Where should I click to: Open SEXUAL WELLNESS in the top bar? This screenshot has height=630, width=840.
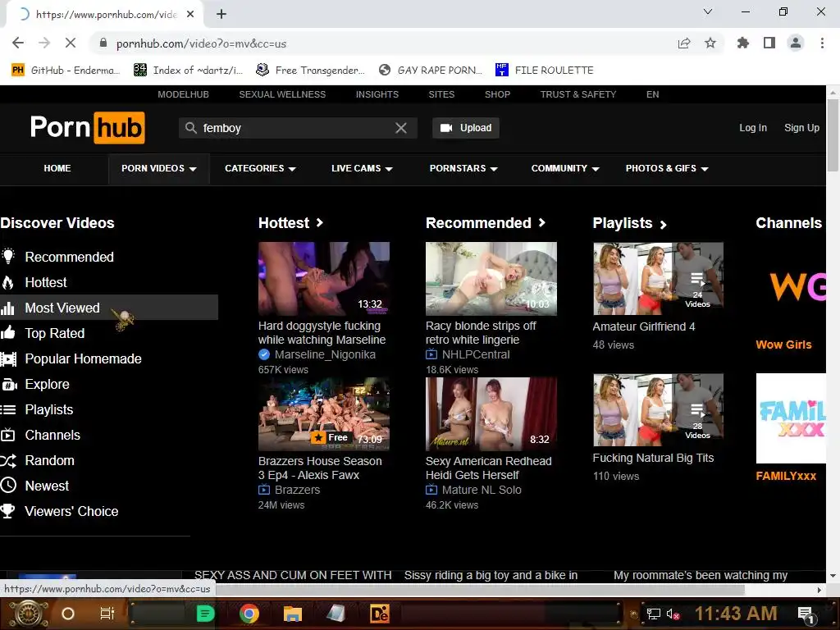coord(282,94)
